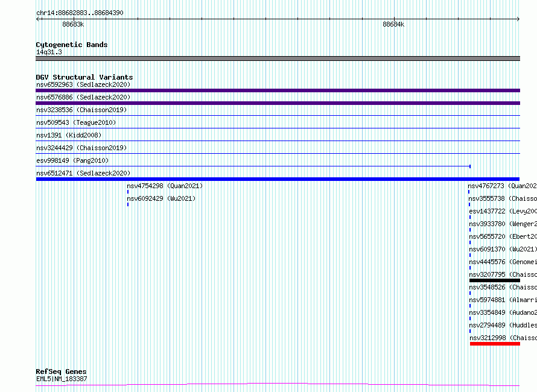Open gene EML5|NM_183387 label
The height and width of the screenshot is (392, 537).
click(x=62, y=379)
